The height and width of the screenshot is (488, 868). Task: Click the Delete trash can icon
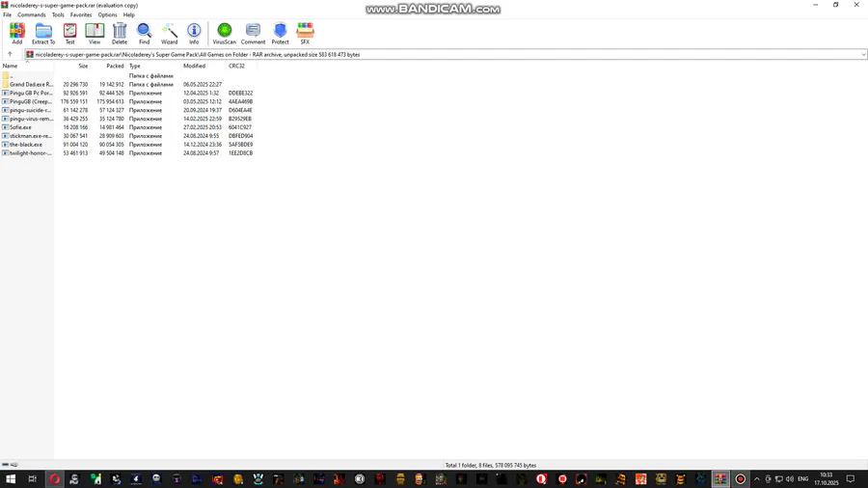120,33
